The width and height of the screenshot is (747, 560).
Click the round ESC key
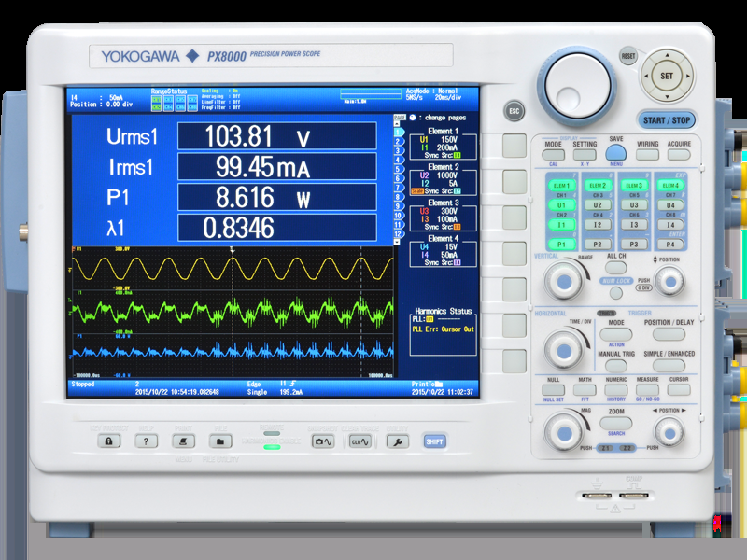click(514, 111)
